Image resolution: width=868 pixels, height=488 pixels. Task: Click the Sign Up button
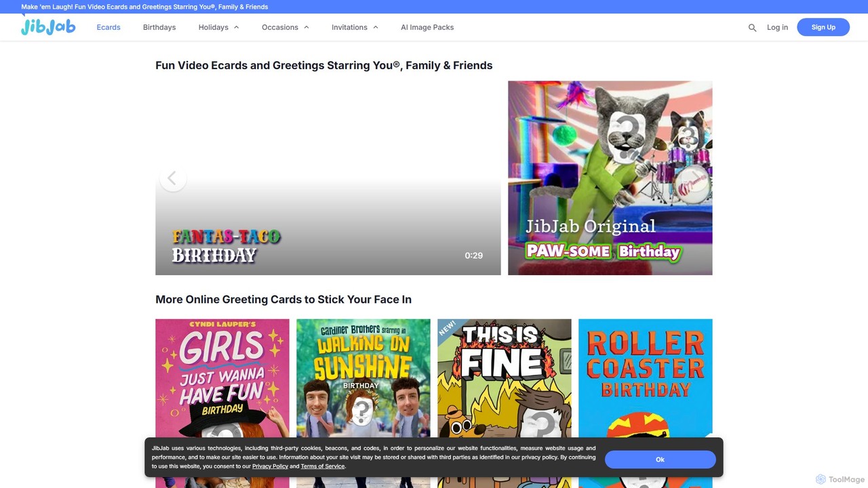coord(823,27)
